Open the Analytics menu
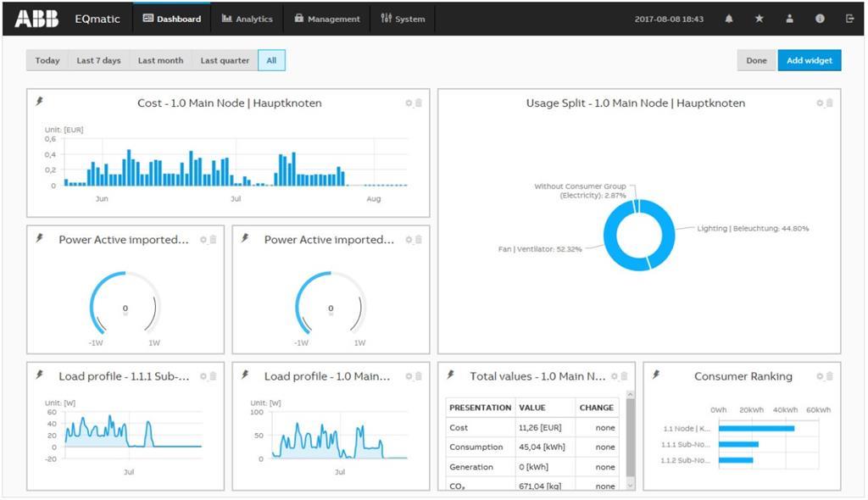 (248, 19)
